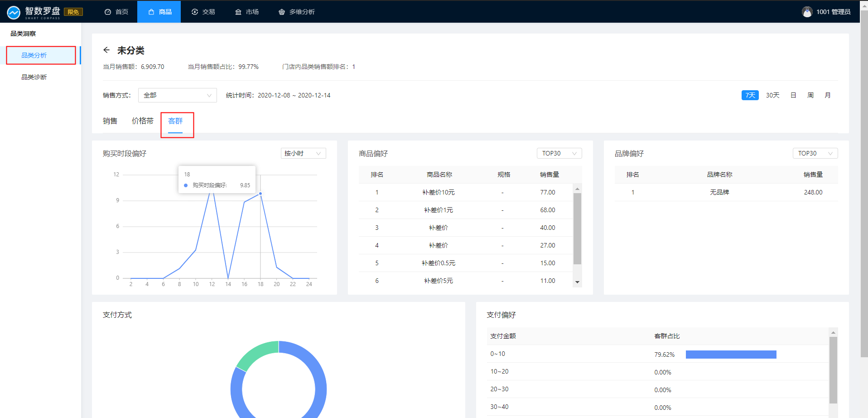Click the 首页 home nav icon

tap(108, 12)
